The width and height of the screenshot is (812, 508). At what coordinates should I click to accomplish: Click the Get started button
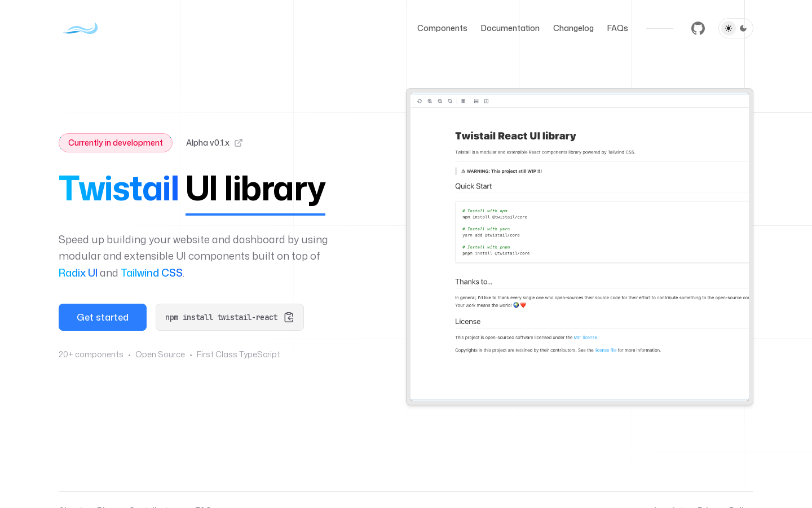tap(103, 317)
